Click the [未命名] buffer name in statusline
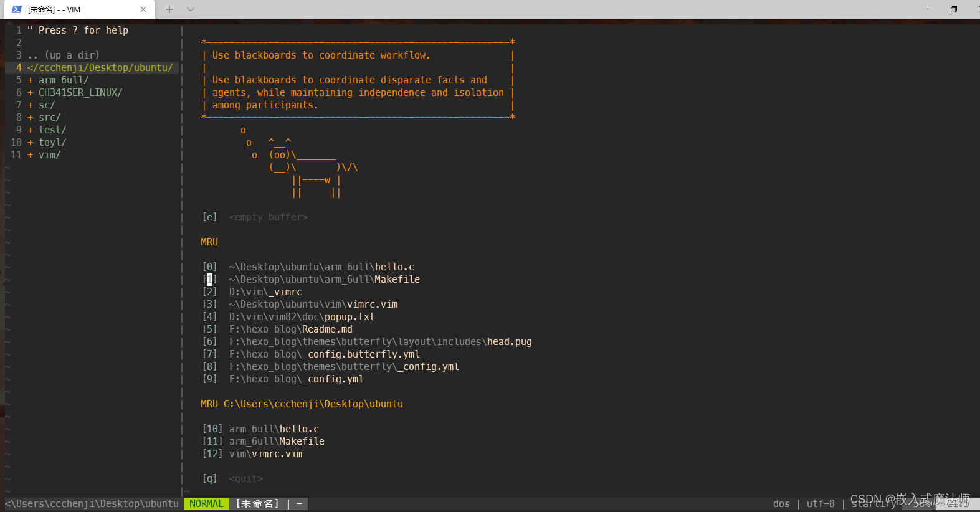 257,503
